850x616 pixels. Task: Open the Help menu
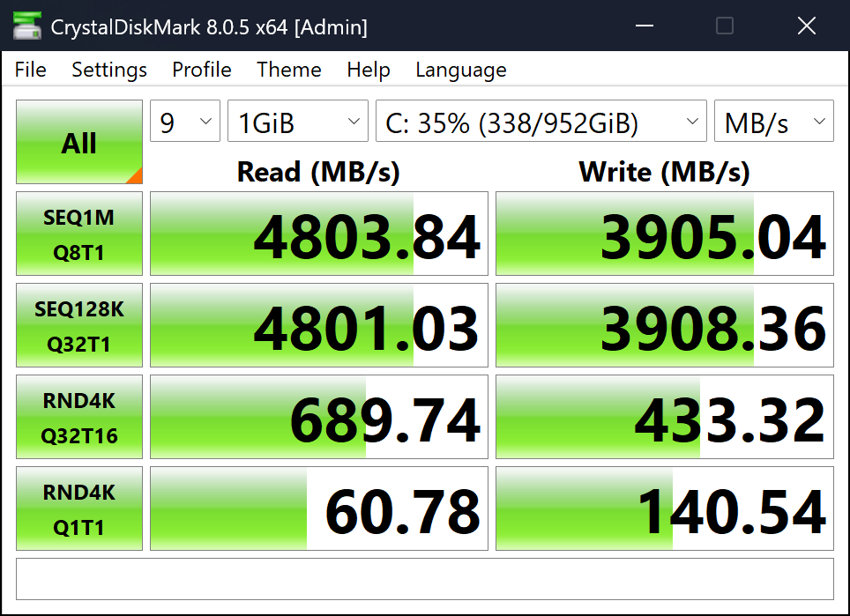click(369, 70)
